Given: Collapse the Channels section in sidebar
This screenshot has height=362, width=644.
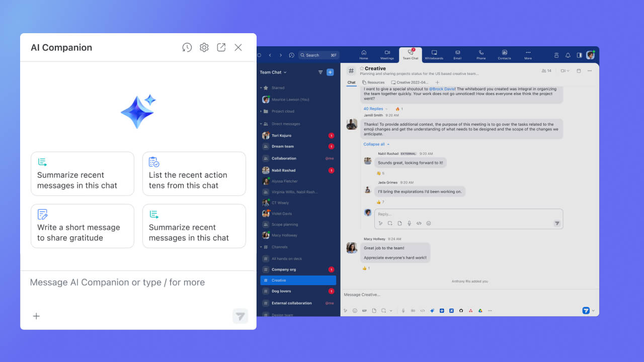Looking at the screenshot, I should [x=261, y=247].
